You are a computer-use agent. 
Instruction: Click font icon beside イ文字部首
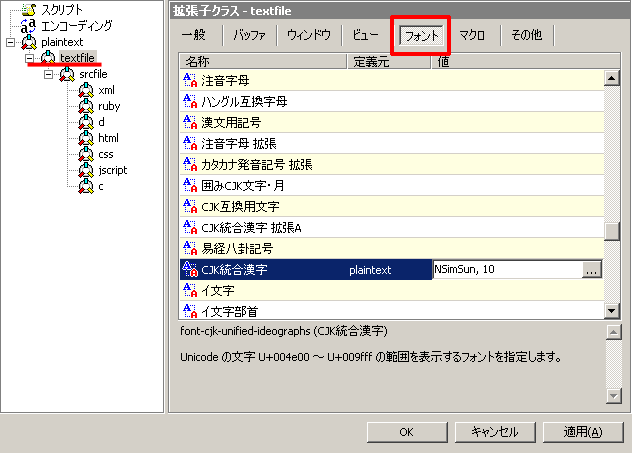(x=190, y=311)
